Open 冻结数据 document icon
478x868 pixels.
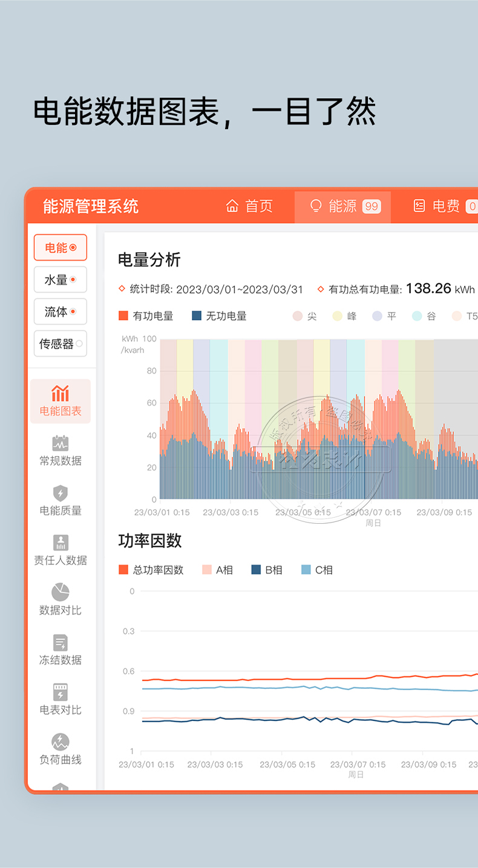pos(60,642)
